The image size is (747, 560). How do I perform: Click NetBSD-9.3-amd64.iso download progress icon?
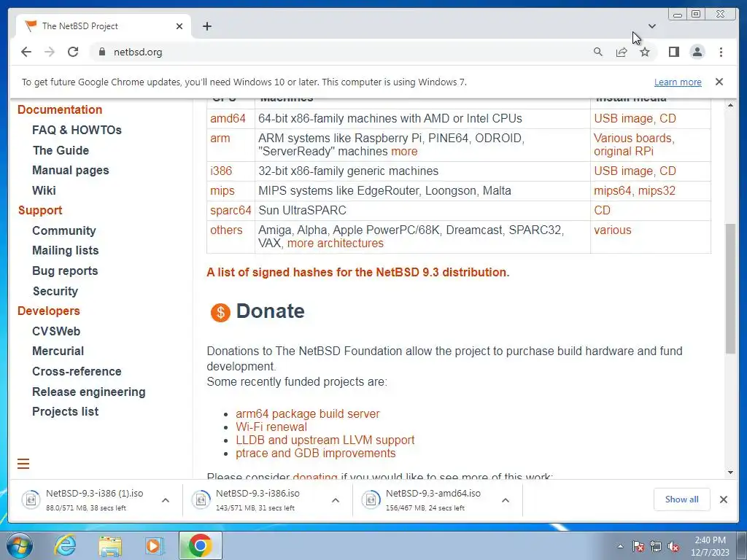point(371,500)
